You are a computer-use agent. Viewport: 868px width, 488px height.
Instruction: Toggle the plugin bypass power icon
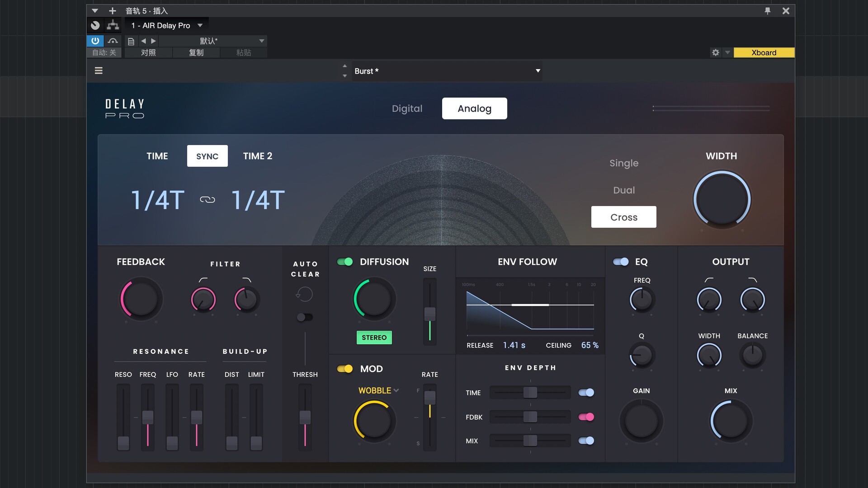coord(94,41)
